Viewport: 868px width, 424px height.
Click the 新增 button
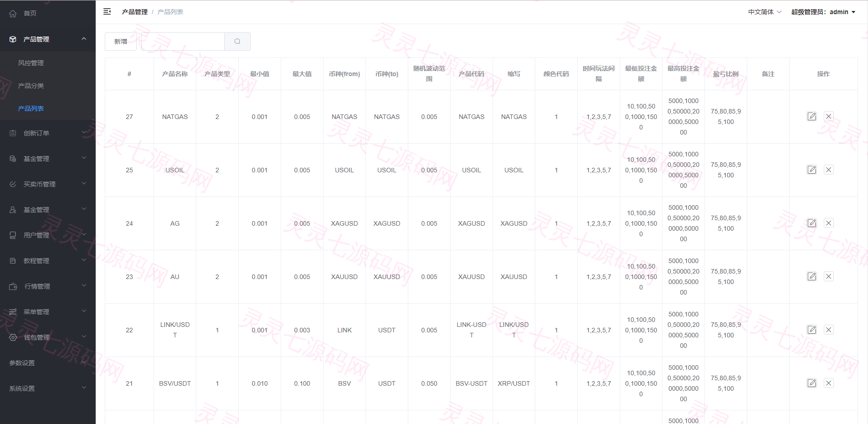click(x=121, y=41)
